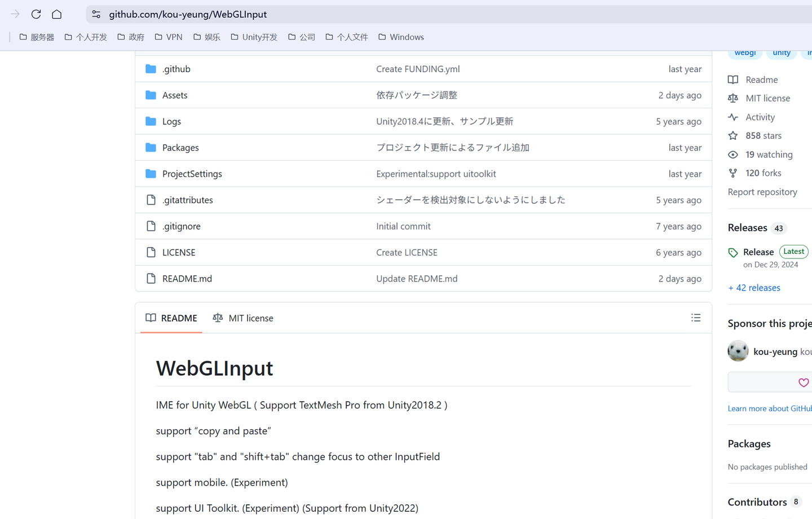Open the Unity开发 bookmarks folder
This screenshot has height=519, width=812.
254,37
